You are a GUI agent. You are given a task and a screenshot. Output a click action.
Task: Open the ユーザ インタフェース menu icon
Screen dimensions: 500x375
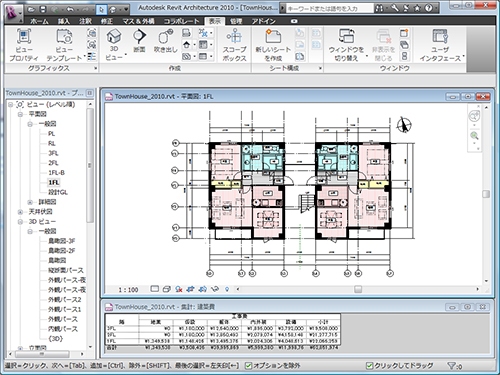440,36
